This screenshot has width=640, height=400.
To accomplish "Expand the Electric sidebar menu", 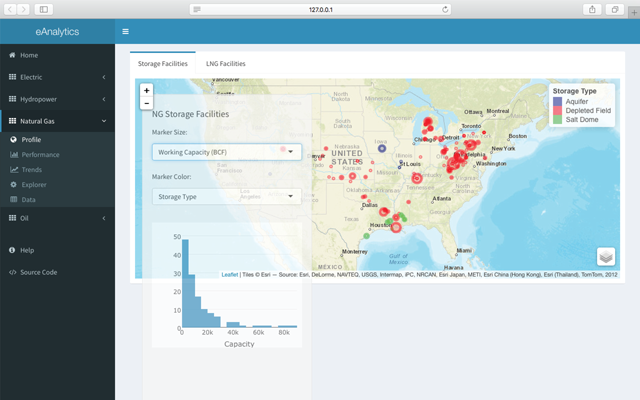I will (x=57, y=76).
